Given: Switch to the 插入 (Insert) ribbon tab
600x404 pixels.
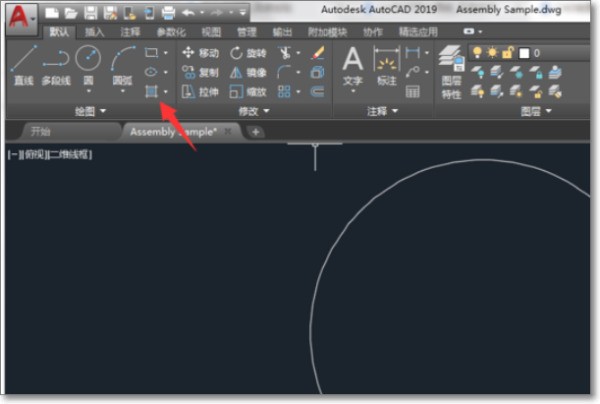Looking at the screenshot, I should pos(94,32).
